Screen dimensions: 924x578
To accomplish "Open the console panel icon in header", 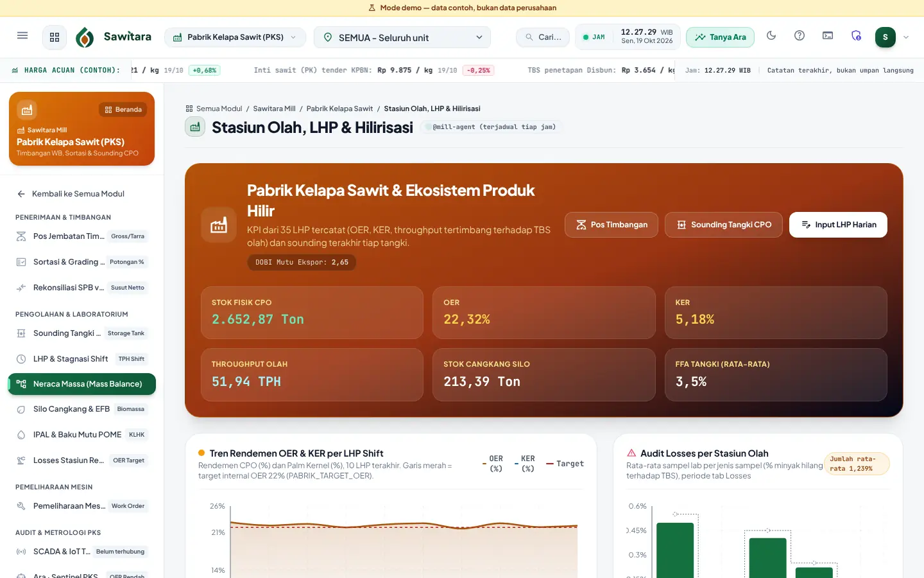I will tap(828, 36).
